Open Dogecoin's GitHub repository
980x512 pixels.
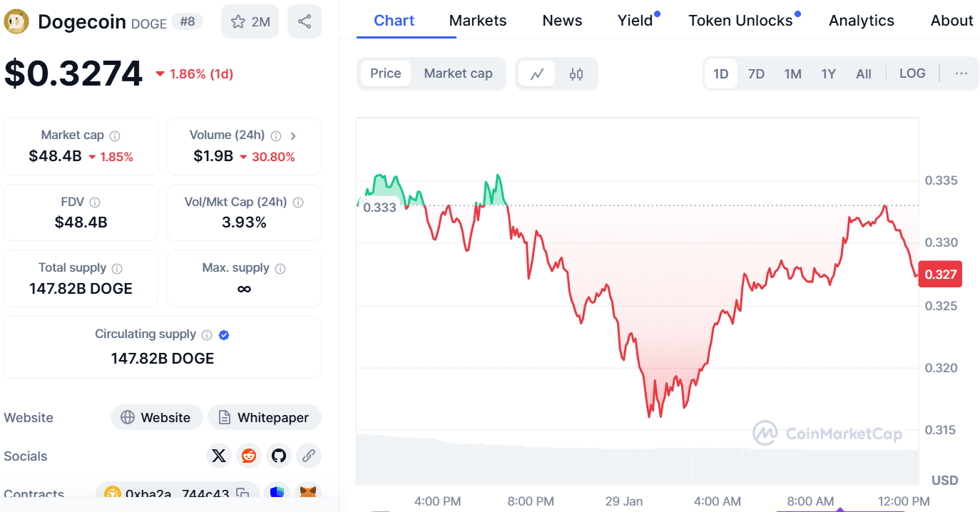pyautogui.click(x=279, y=456)
